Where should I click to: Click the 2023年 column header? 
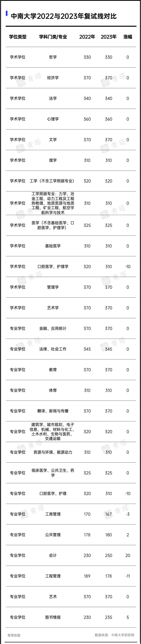[x=109, y=37]
